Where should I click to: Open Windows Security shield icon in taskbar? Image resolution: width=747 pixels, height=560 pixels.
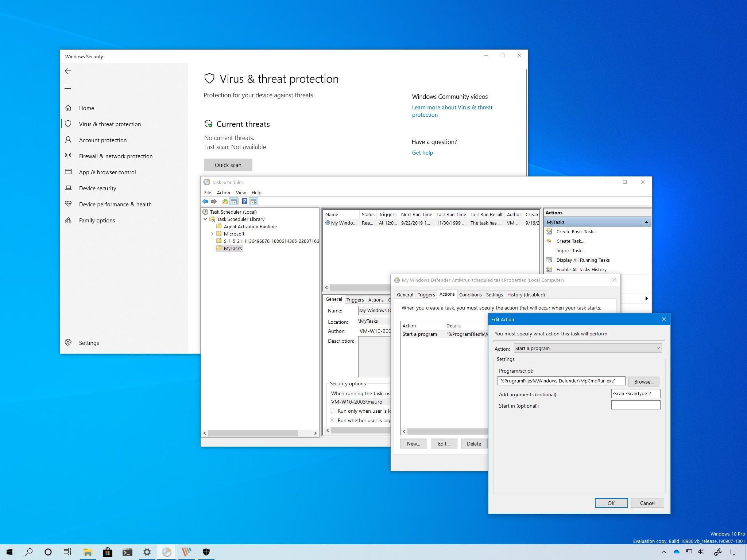pos(206,552)
